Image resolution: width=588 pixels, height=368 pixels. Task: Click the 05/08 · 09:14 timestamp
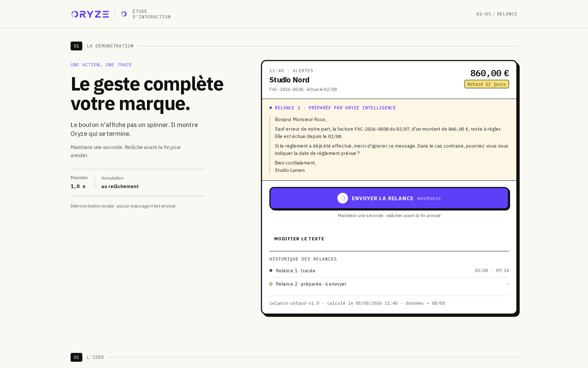point(492,270)
